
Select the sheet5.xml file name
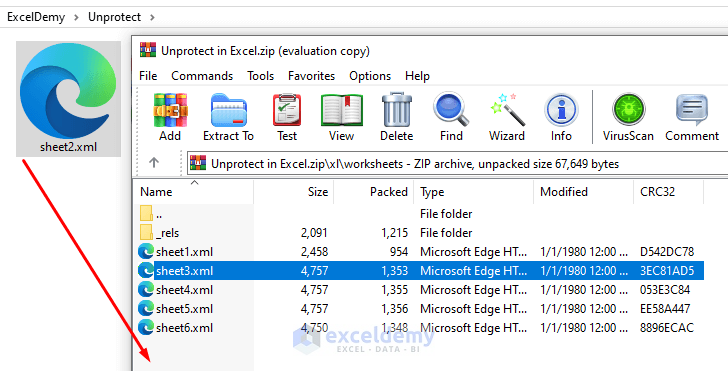(185, 309)
